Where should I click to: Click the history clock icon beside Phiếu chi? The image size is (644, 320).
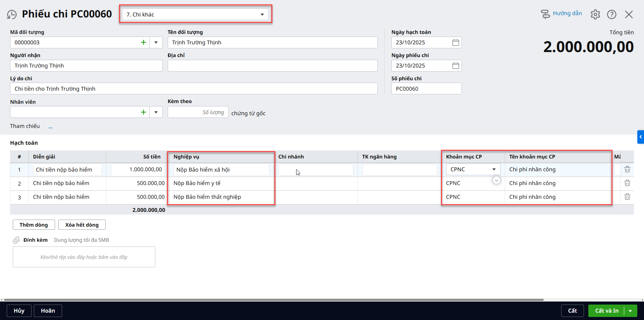pyautogui.click(x=12, y=14)
